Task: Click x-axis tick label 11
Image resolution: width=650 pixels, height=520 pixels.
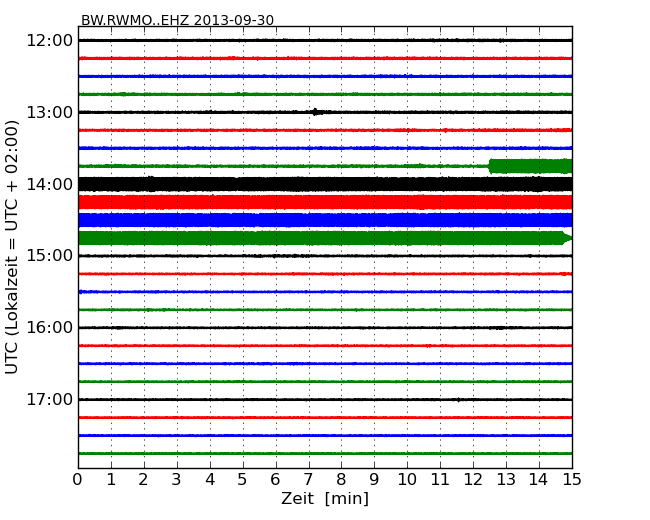Action: pos(440,480)
